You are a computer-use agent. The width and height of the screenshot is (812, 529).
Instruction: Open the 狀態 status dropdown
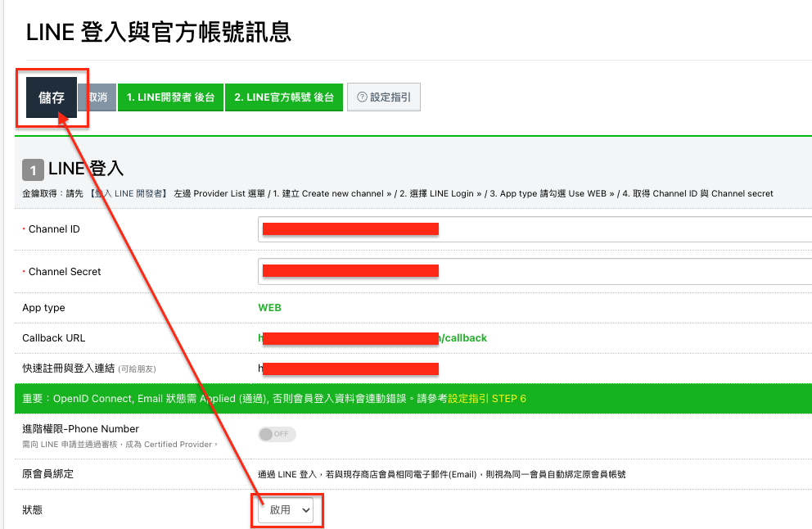[x=286, y=510]
